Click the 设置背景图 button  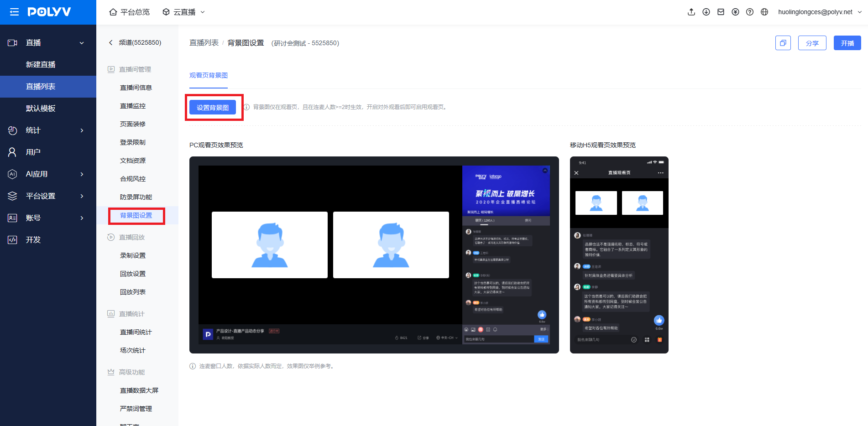(213, 108)
